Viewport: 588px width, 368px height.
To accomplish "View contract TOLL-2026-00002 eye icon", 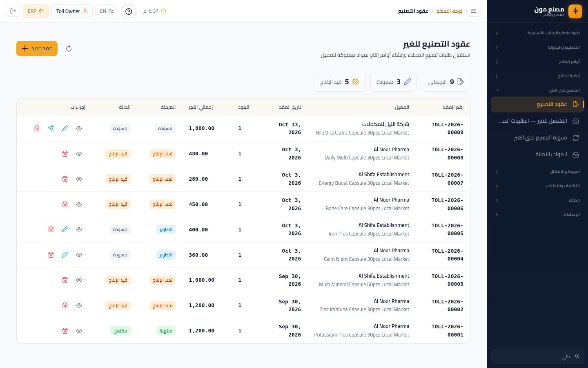I will click(79, 305).
